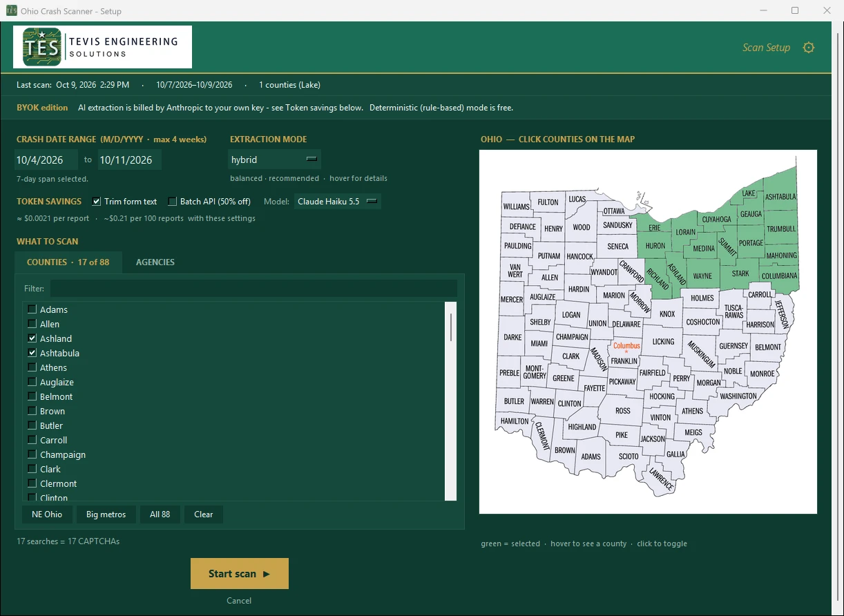Check the Belmont county checkbox
The image size is (844, 616).
32,396
